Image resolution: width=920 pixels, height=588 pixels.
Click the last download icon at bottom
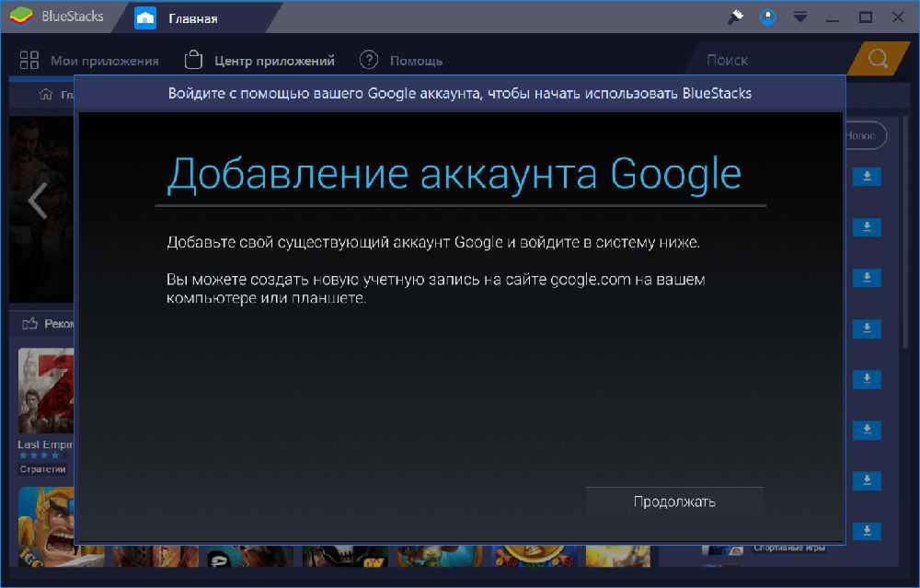pos(867,531)
